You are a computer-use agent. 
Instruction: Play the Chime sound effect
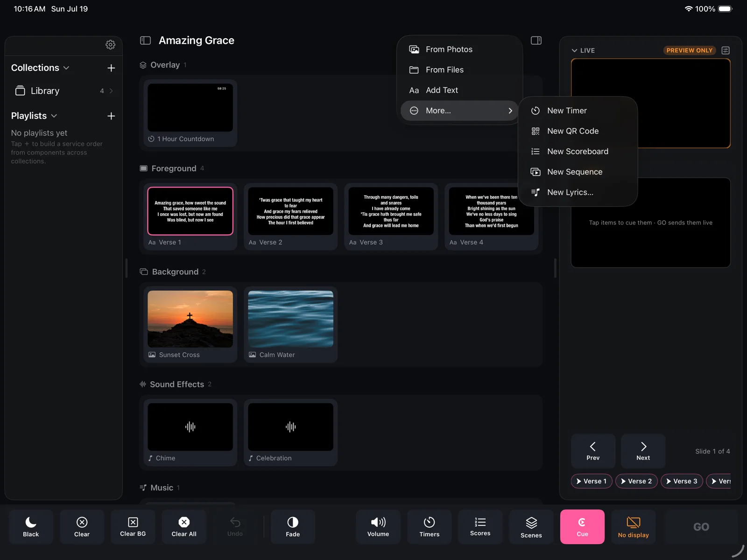click(x=190, y=433)
